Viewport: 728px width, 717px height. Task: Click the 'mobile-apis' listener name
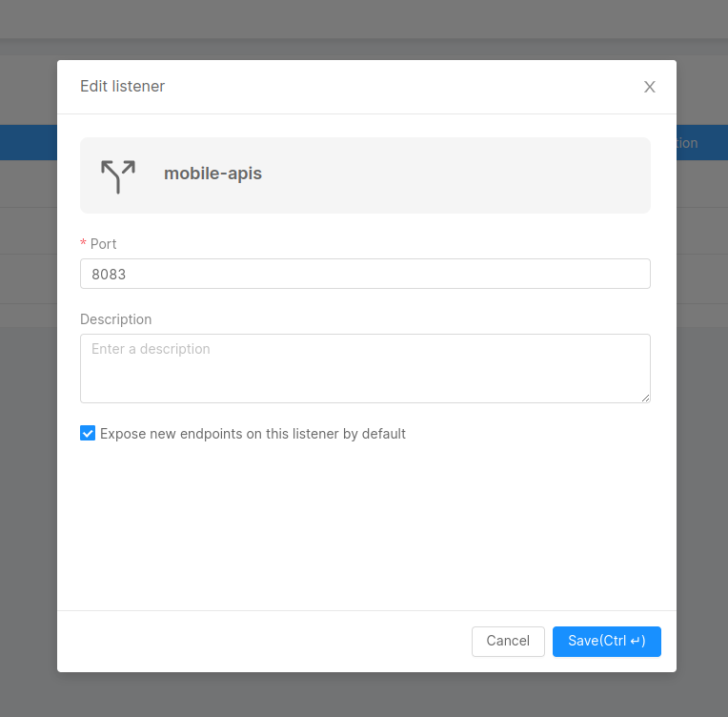coord(212,174)
